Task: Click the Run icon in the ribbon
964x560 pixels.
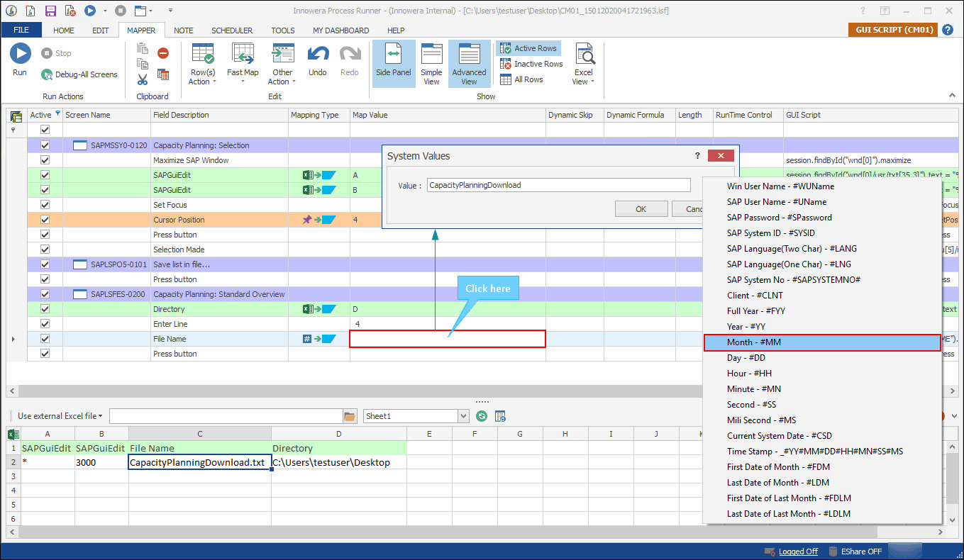Action: coord(20,55)
